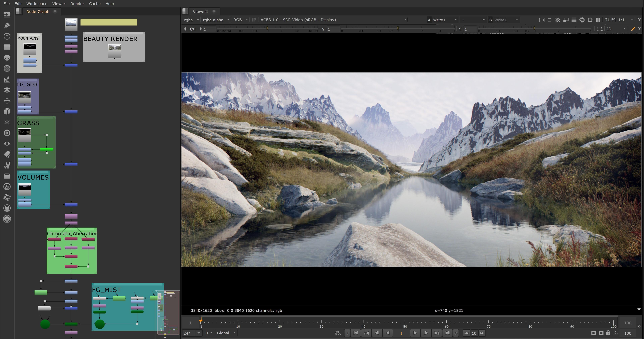The height and width of the screenshot is (339, 644).
Task: Jump to the last frame button
Action: [447, 333]
